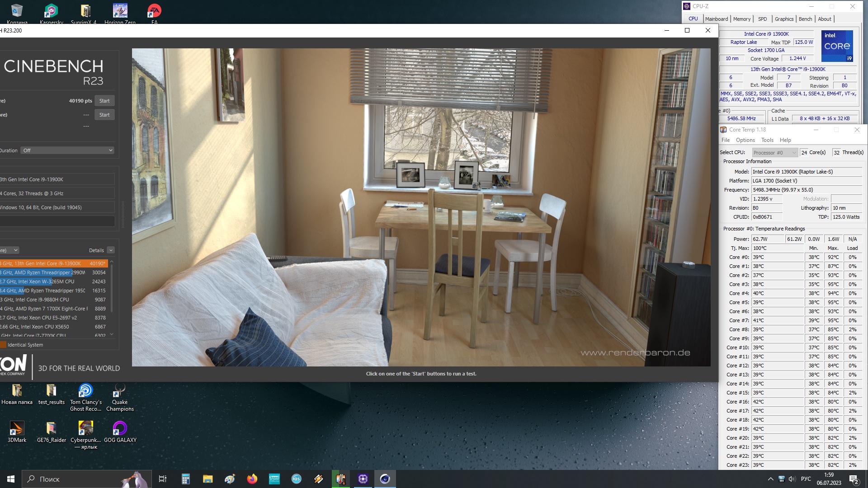Open the Bench tab in CPU-Z
The height and width of the screenshot is (488, 868).
coord(805,19)
